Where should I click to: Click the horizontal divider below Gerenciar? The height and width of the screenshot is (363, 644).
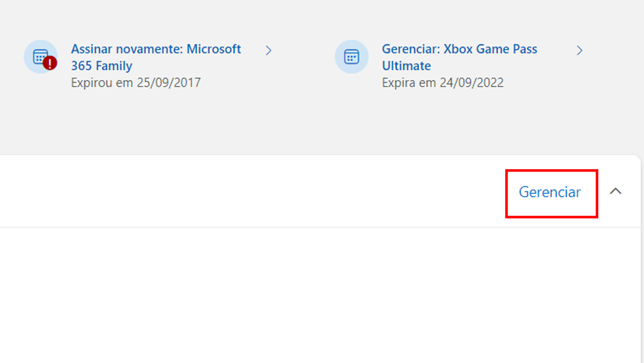[x=320, y=227]
